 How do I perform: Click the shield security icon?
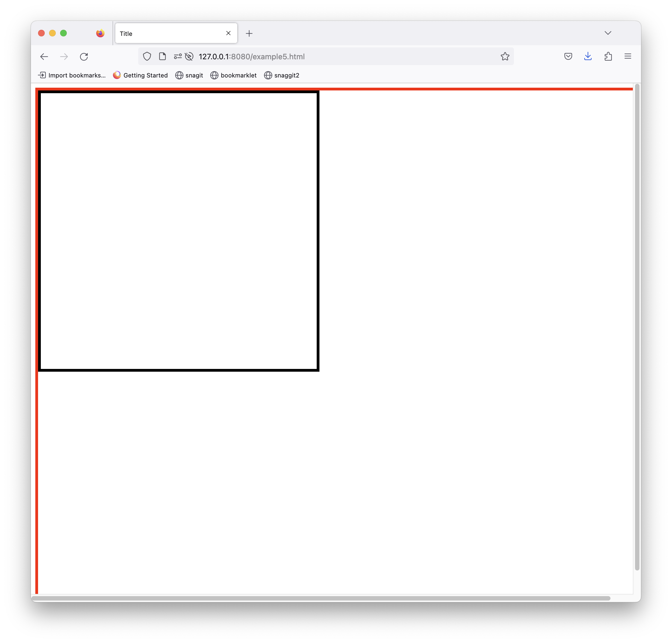pyautogui.click(x=147, y=56)
